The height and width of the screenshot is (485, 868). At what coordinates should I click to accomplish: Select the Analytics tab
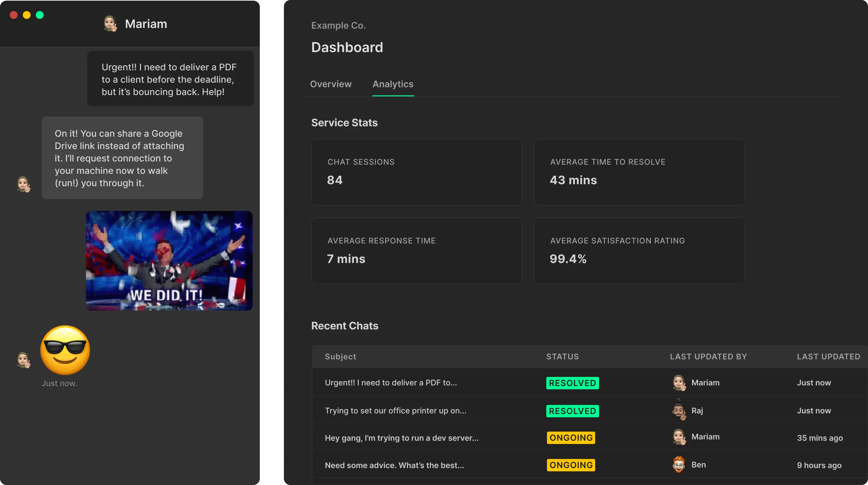click(393, 84)
